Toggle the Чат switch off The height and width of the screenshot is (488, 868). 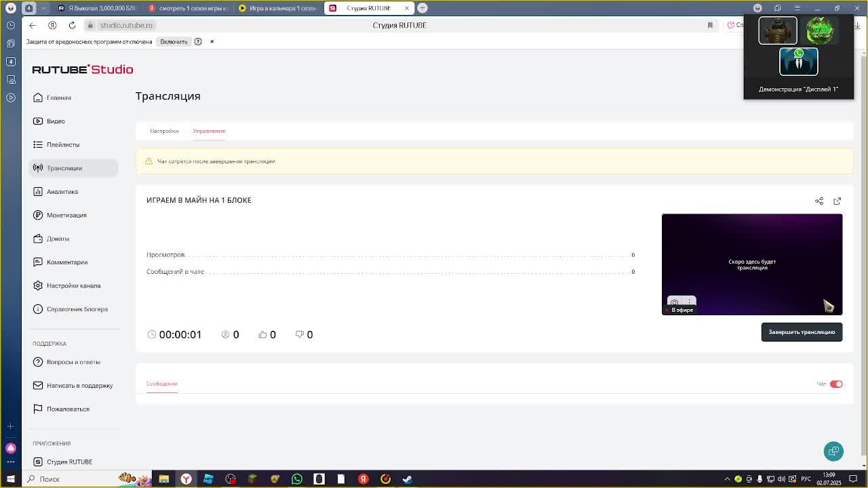tap(836, 384)
